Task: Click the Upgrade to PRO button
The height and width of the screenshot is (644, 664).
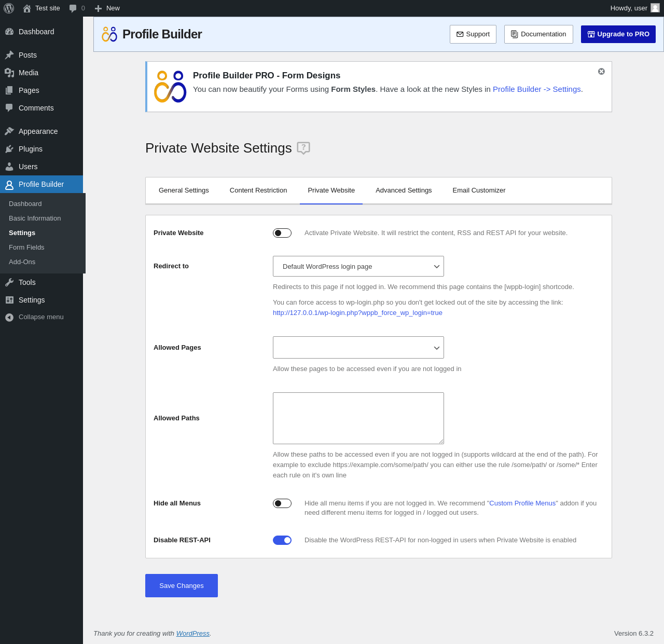Action: (618, 34)
